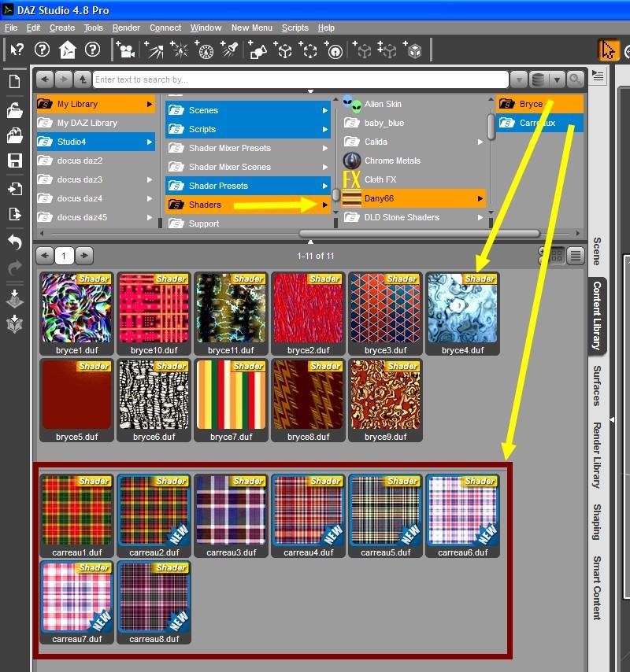Click the house-shaped home icon in toolbar

[x=68, y=50]
